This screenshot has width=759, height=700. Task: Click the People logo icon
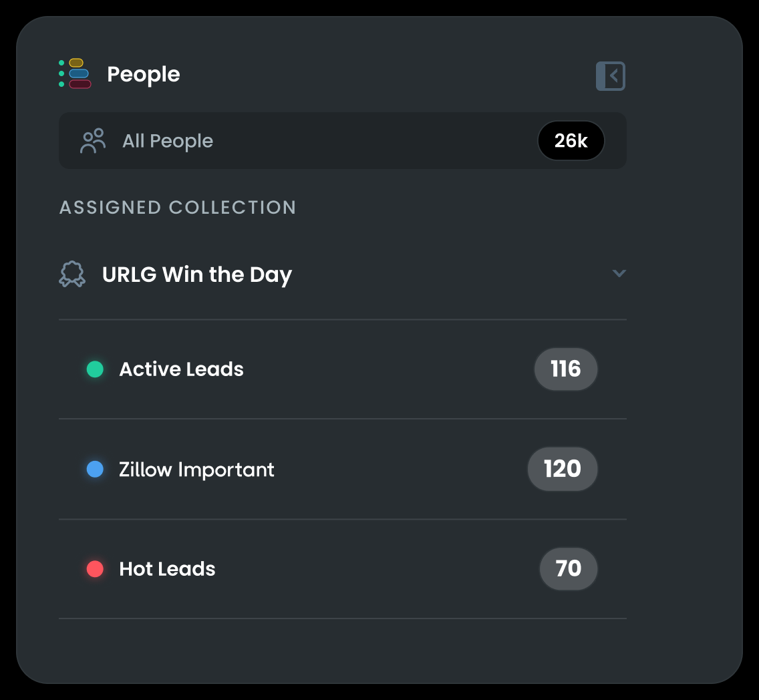click(x=75, y=74)
